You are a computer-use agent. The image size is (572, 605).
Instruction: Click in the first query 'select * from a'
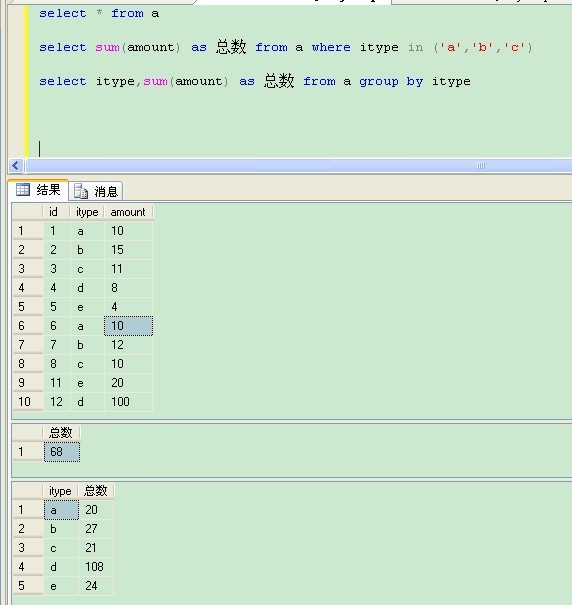click(x=99, y=14)
